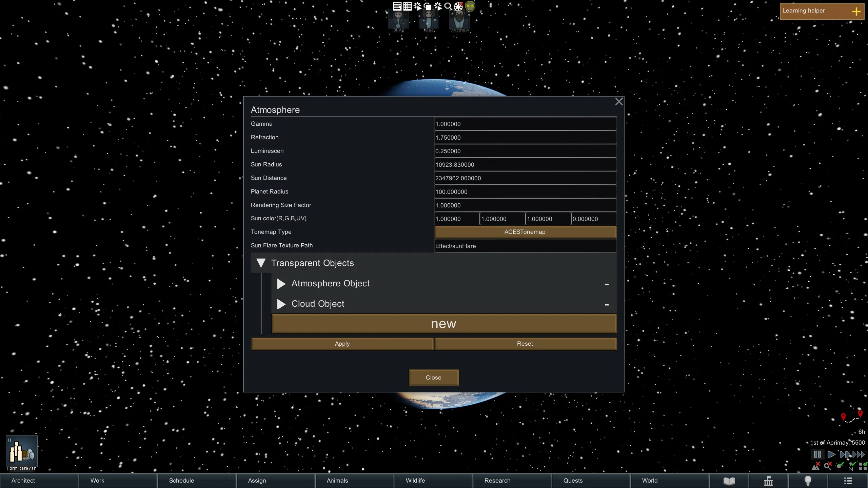Open the main menu list icon
The image size is (868, 488).
[848, 481]
